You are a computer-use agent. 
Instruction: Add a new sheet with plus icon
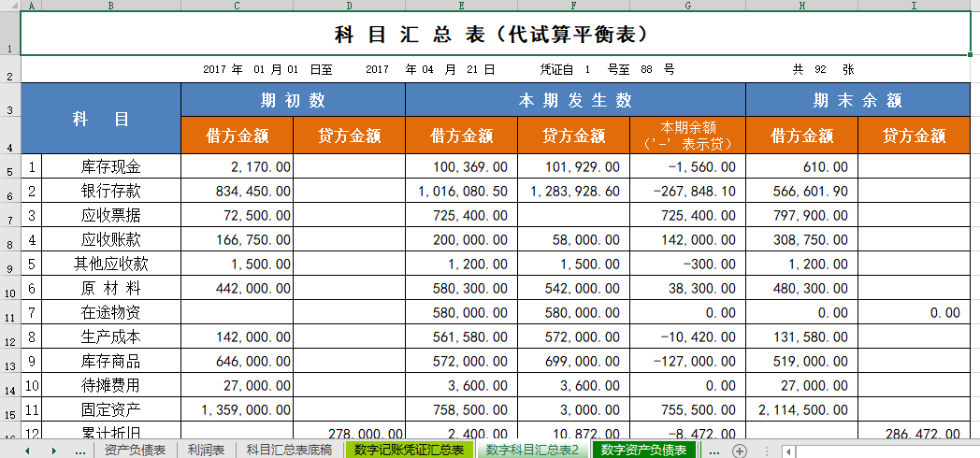coord(740,451)
